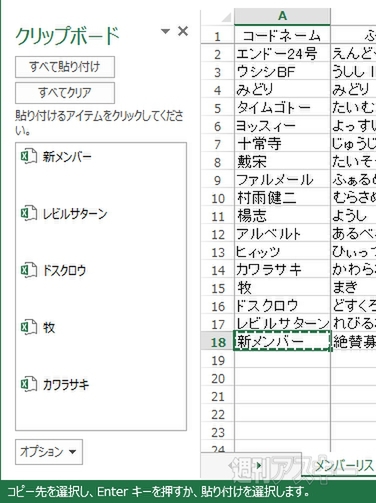Select cell ようし in column B
Viewport: 376px width, 503px height.
point(353,216)
